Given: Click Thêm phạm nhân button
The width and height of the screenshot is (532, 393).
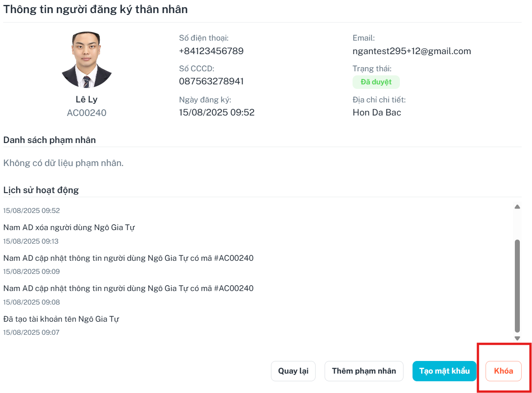Looking at the screenshot, I should click(364, 371).
